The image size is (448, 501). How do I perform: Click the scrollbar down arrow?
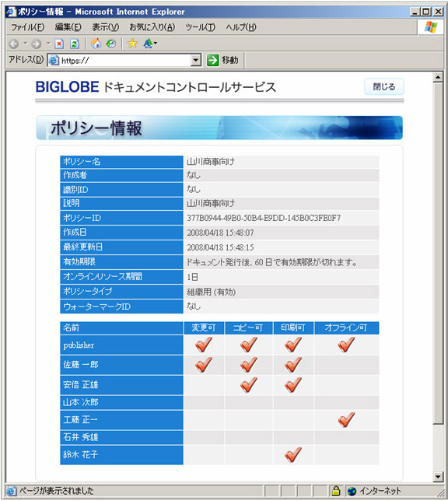pyautogui.click(x=438, y=477)
